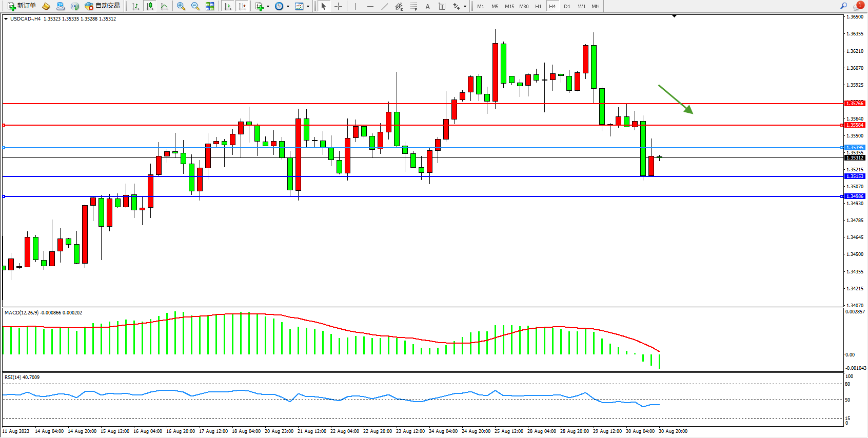The width and height of the screenshot is (868, 438).
Task: Choose the horizontal line tool
Action: point(370,6)
